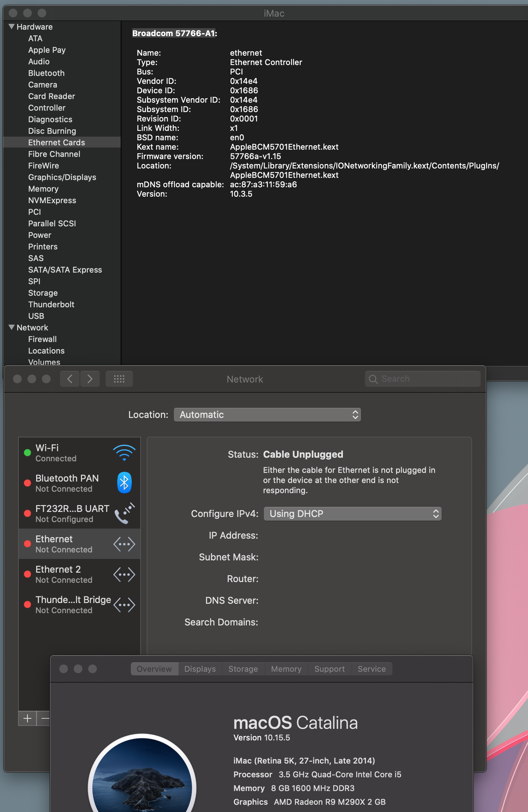Select NVMExpress in the sidebar
This screenshot has height=812, width=528.
pos(62,200)
